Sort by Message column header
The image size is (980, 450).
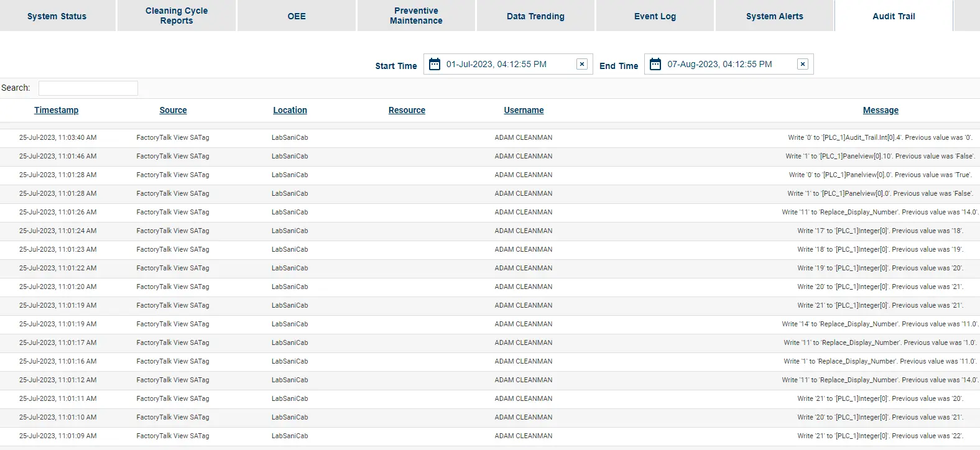tap(881, 110)
